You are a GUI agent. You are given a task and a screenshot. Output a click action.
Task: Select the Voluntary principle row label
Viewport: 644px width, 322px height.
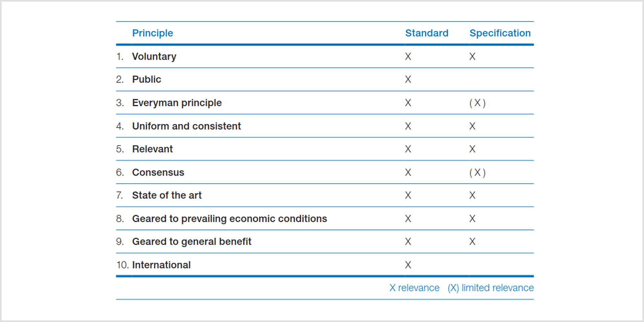tap(154, 57)
